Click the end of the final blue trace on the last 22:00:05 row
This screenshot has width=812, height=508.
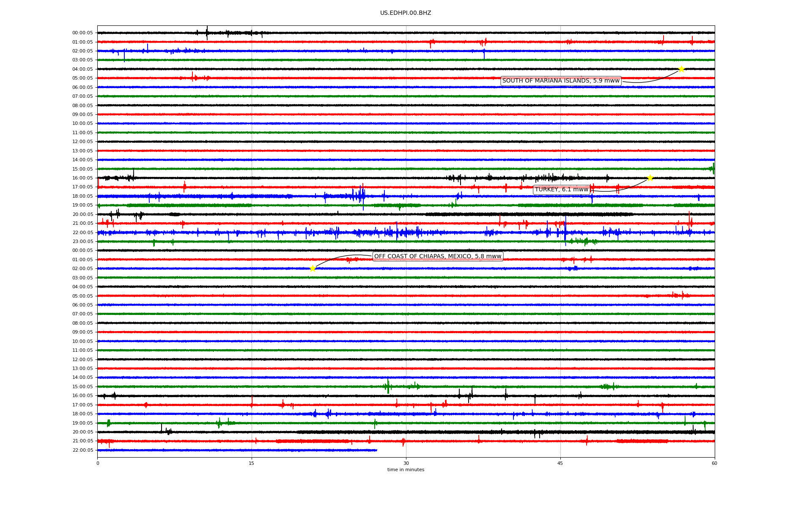376,450
